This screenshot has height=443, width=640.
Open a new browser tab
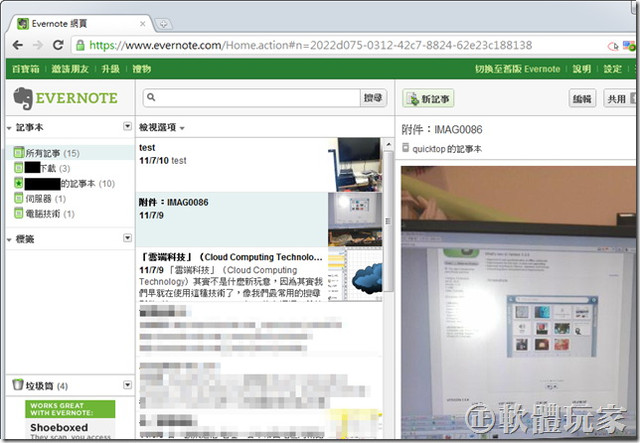pos(163,24)
